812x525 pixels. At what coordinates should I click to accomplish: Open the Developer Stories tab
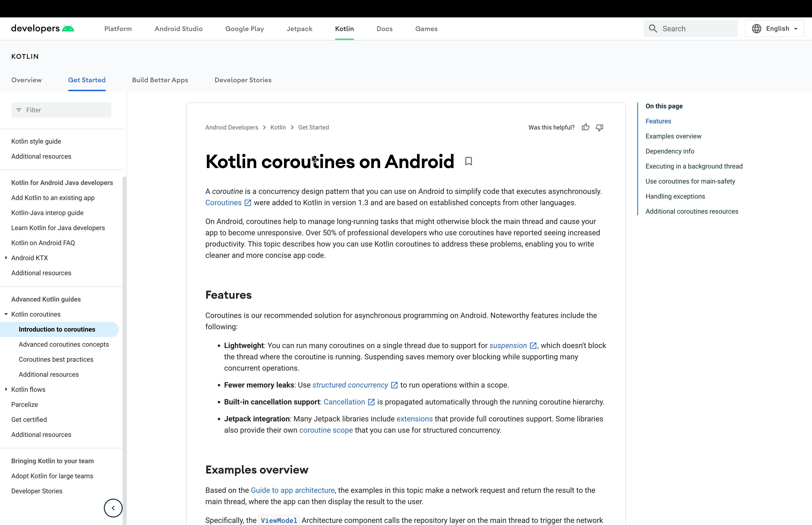pos(243,80)
